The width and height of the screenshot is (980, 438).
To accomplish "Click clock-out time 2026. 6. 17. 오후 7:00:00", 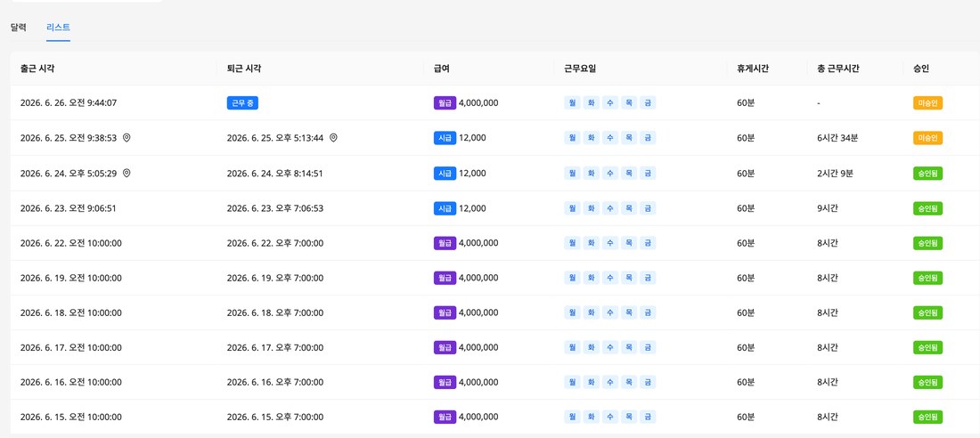I will [275, 347].
